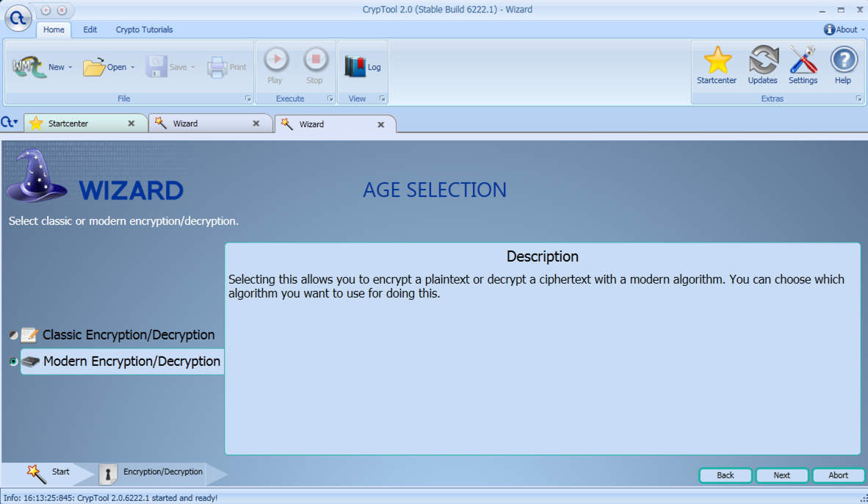
Task: Click the Back button
Action: coord(726,475)
